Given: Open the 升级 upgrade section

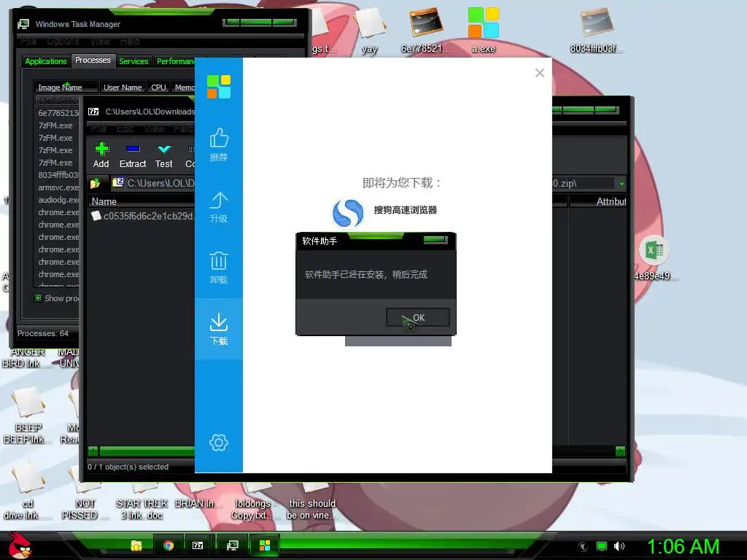Looking at the screenshot, I should coord(219,207).
